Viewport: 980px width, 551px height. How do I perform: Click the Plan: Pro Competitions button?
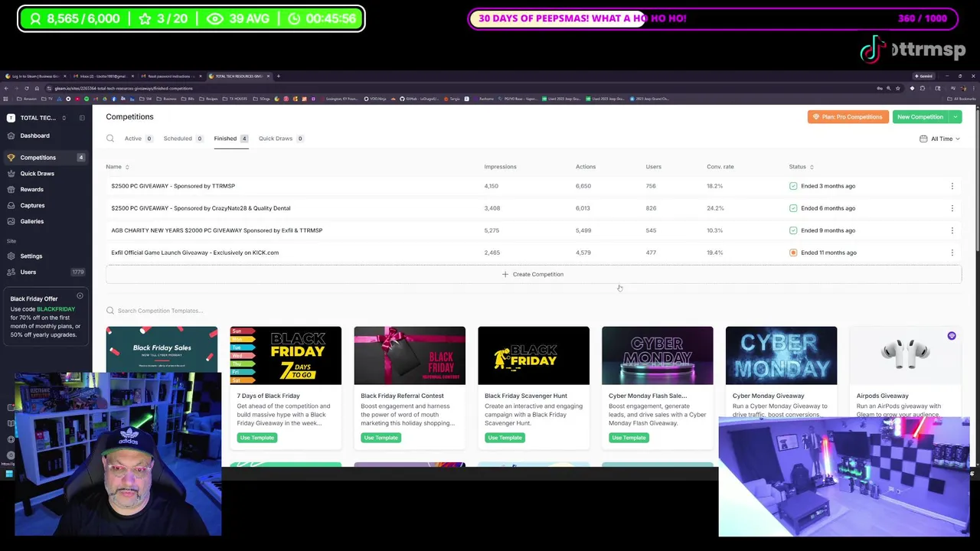(848, 117)
